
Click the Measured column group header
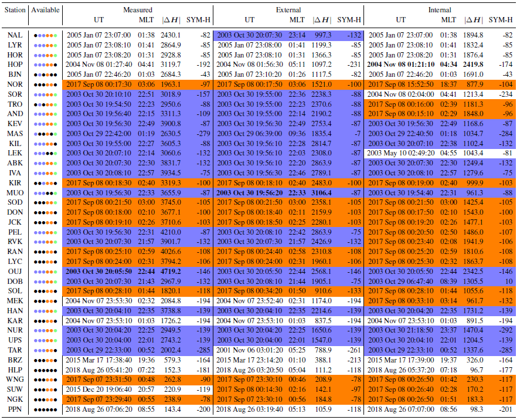[138, 10]
